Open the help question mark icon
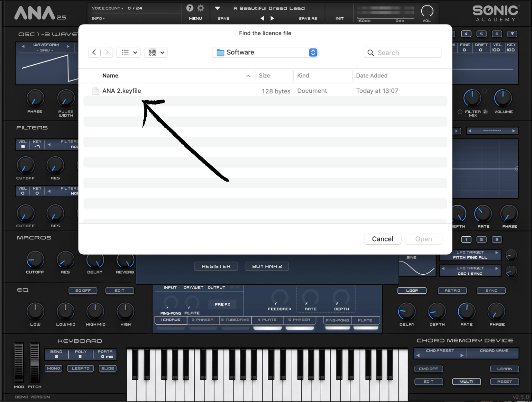532x402 pixels. [190, 8]
